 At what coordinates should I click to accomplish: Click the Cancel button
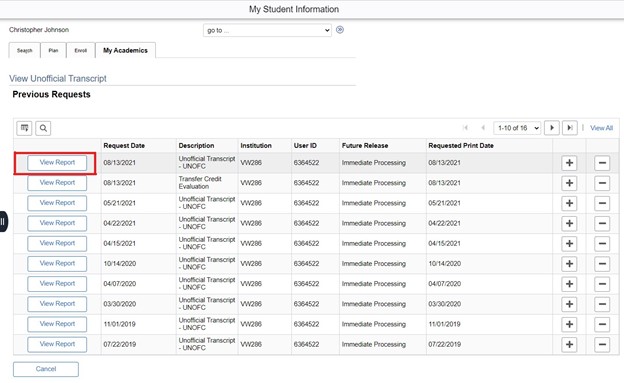[46, 369]
